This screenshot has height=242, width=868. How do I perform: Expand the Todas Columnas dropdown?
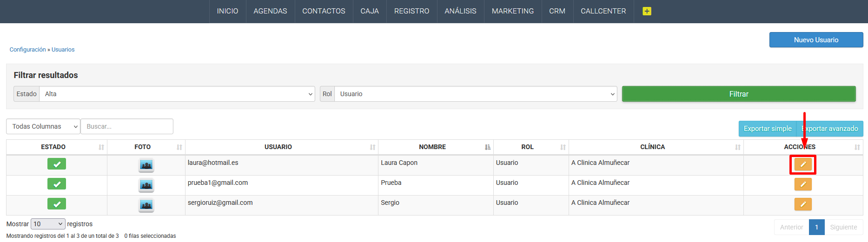43,126
